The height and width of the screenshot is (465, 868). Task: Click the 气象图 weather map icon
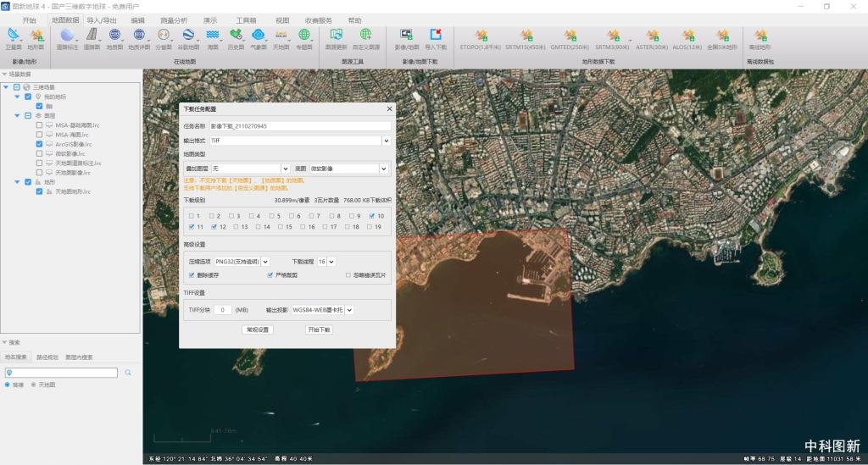click(x=259, y=36)
